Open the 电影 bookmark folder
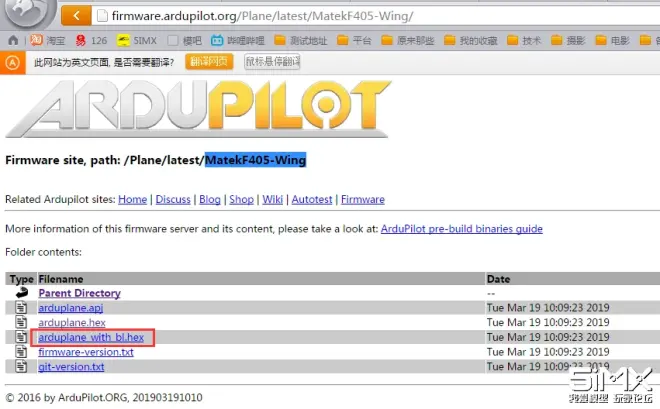This screenshot has width=660, height=409. pos(612,40)
